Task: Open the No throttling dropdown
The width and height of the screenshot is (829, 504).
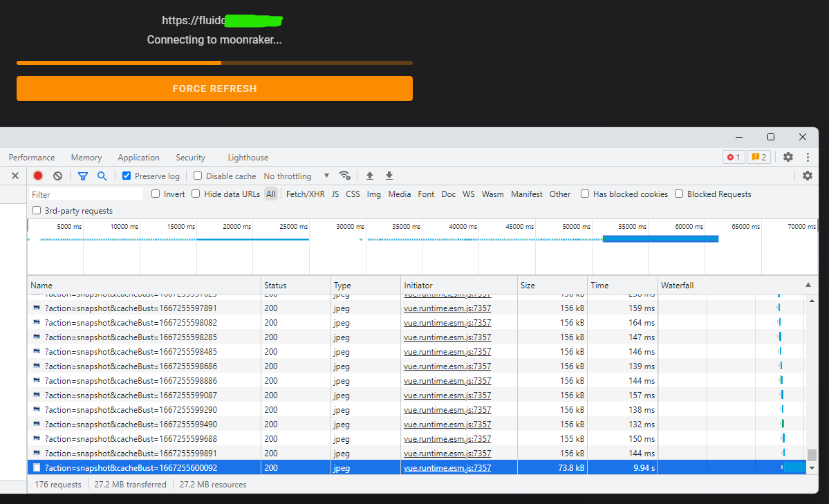Action: [x=297, y=176]
